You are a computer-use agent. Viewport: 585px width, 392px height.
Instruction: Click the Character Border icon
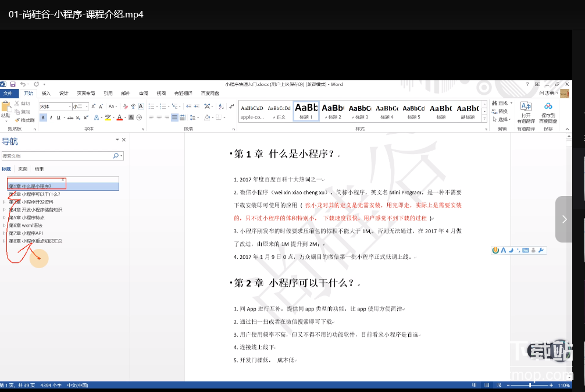point(141,106)
